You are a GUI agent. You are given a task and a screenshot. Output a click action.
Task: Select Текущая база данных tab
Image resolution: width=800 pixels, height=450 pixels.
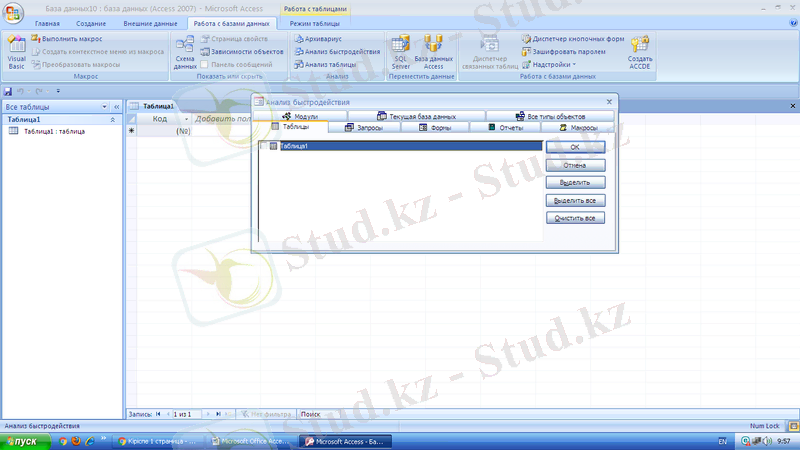pos(416,116)
